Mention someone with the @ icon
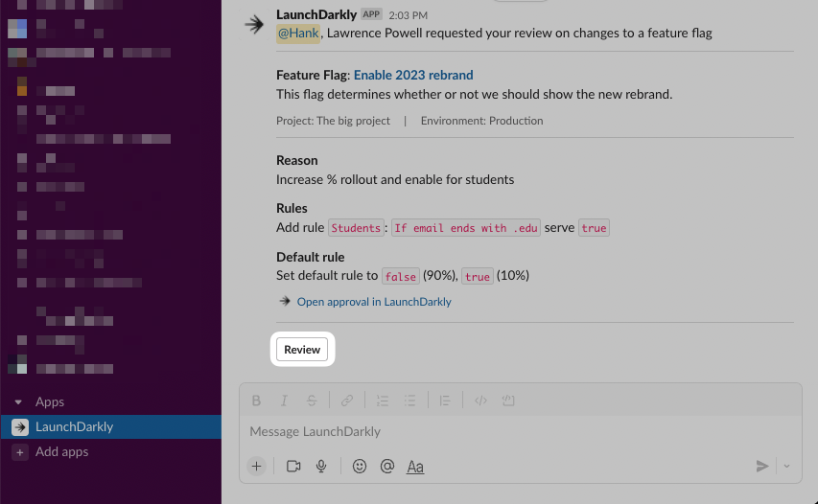 pos(387,467)
